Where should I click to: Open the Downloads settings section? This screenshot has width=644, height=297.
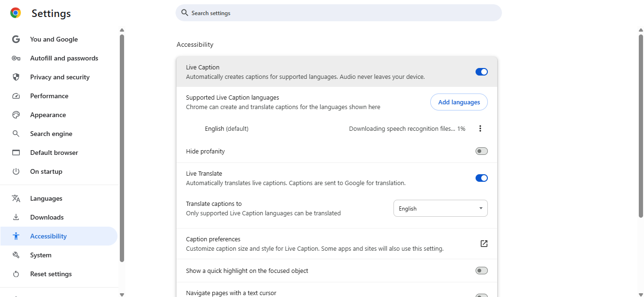[47, 217]
